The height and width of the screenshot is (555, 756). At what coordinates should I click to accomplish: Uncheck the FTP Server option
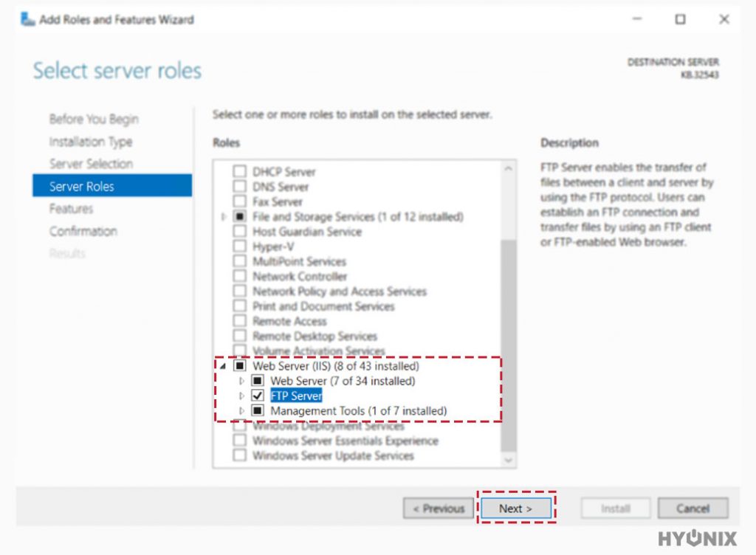(x=257, y=396)
